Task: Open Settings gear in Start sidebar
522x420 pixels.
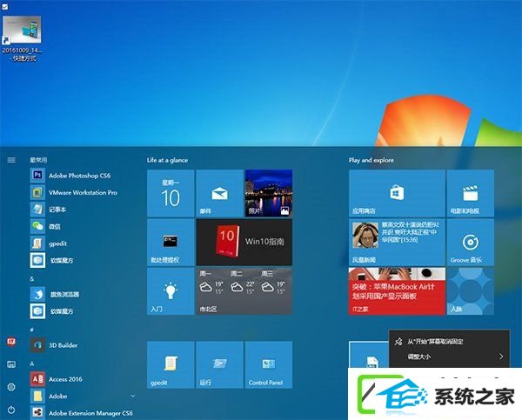Action: [11, 387]
